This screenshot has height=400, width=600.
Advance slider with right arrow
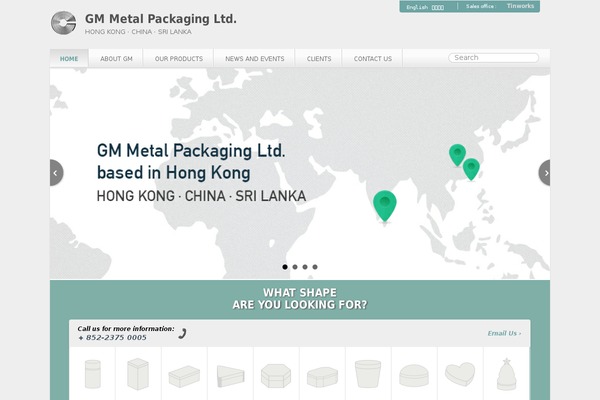[545, 173]
